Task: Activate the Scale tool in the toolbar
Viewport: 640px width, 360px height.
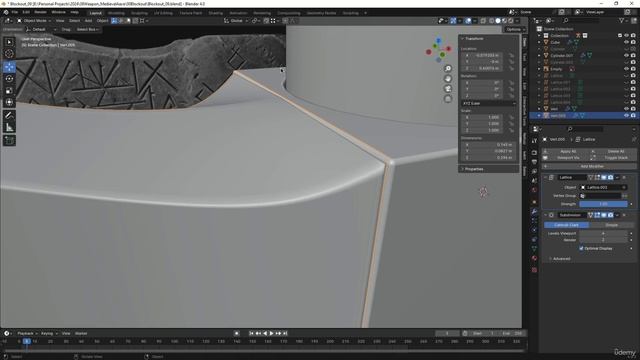Action: (9, 91)
